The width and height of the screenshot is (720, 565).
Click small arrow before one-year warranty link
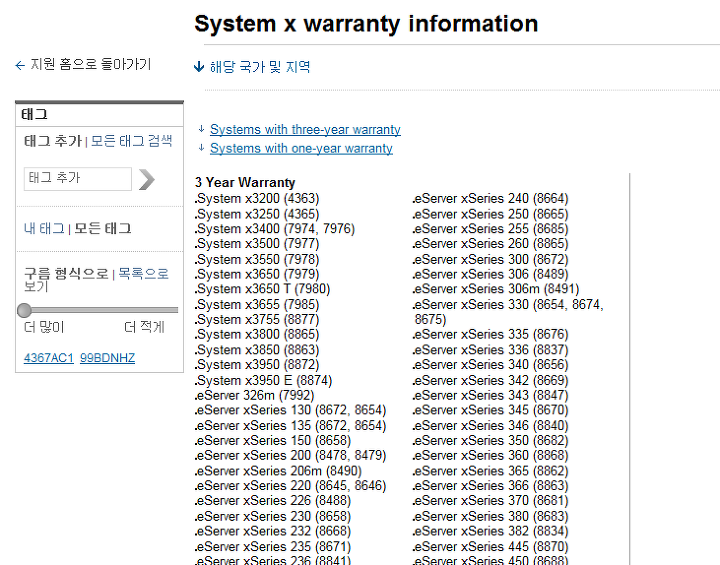(201, 148)
